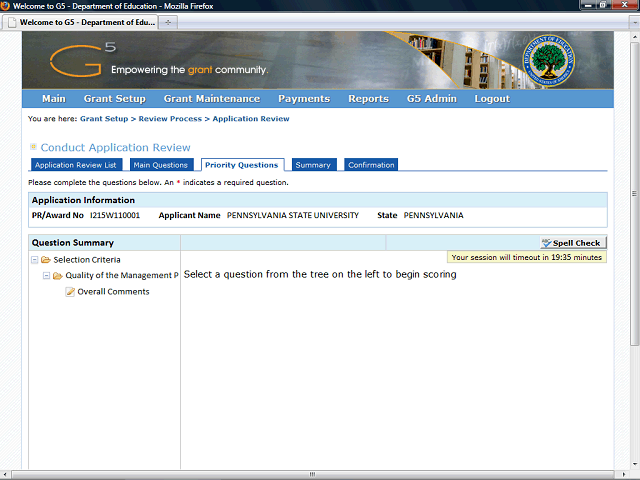Collapse the Quality of the Management node
This screenshot has width=640, height=480.
tap(47, 276)
